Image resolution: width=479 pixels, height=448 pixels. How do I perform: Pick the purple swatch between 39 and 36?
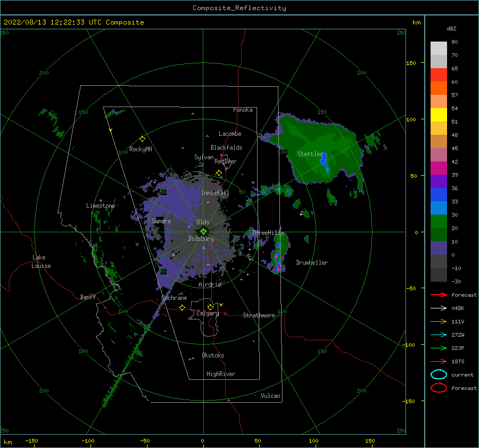pos(439,182)
